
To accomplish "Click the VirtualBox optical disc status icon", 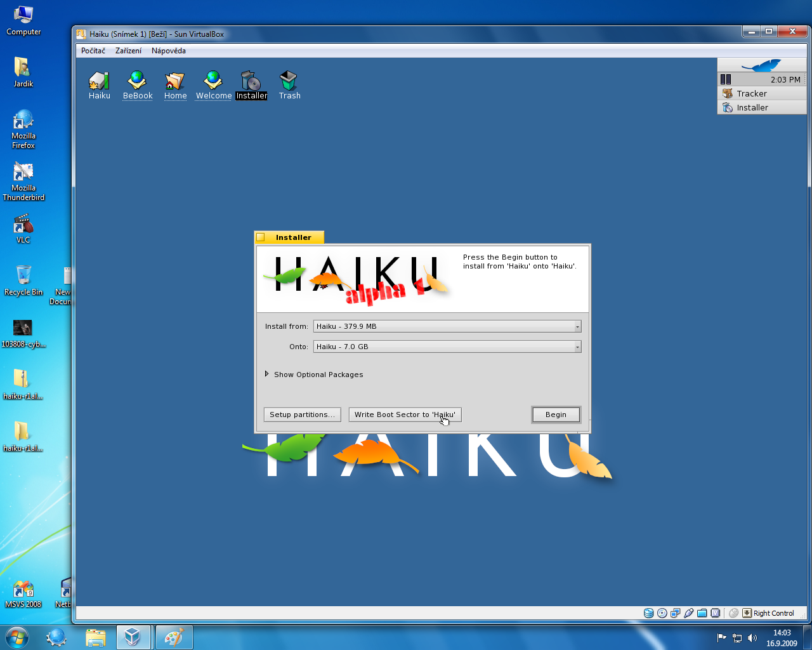I will 662,613.
